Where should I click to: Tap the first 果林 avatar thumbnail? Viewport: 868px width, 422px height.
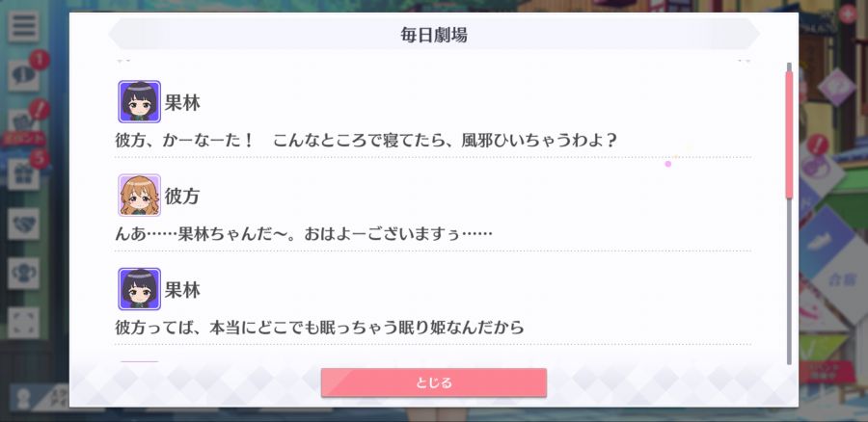tap(140, 102)
